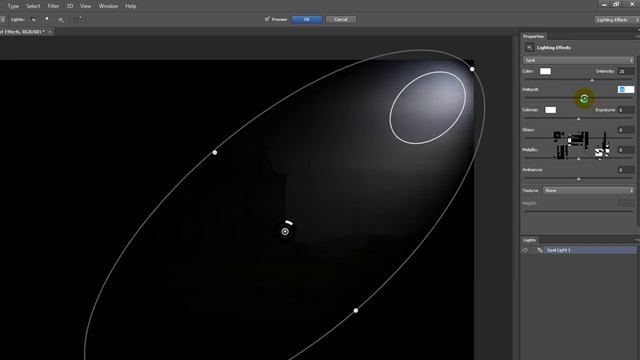Select the left ellipse handle on canvas
The width and height of the screenshot is (640, 360).
click(x=215, y=153)
